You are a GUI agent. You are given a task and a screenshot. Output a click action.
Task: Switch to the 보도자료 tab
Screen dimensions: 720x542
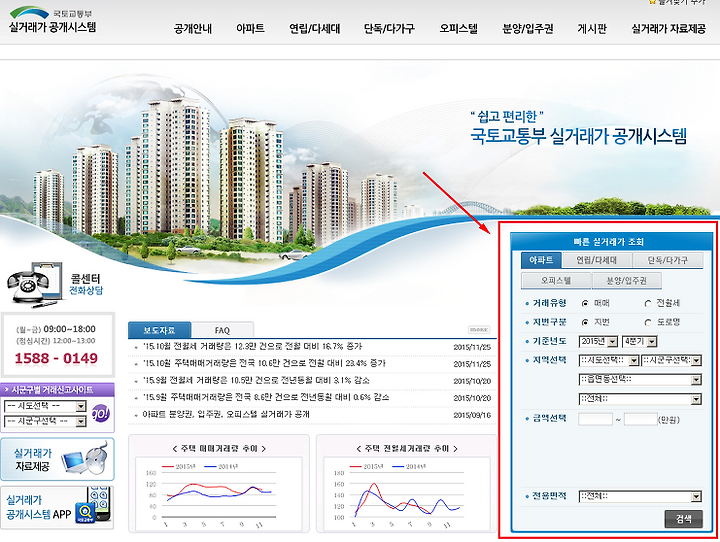click(x=159, y=330)
